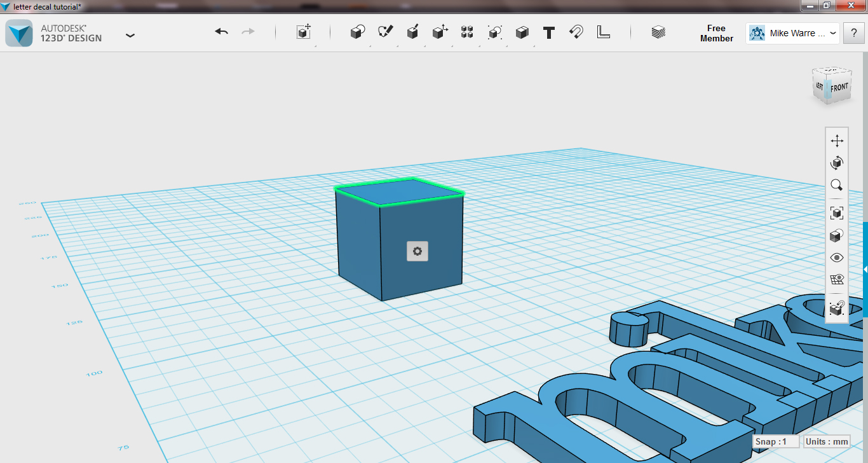Viewport: 868px width, 463px height.
Task: Open Help with the question mark button
Action: [853, 33]
